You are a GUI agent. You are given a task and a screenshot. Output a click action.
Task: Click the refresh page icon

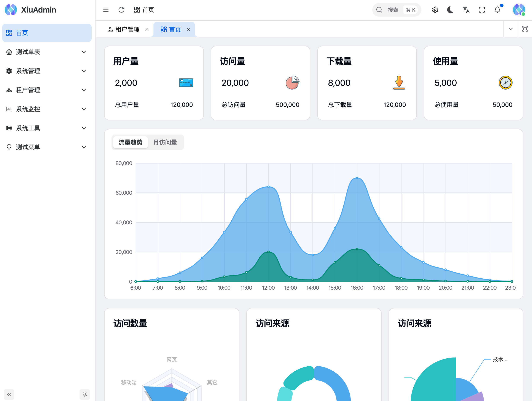[121, 10]
